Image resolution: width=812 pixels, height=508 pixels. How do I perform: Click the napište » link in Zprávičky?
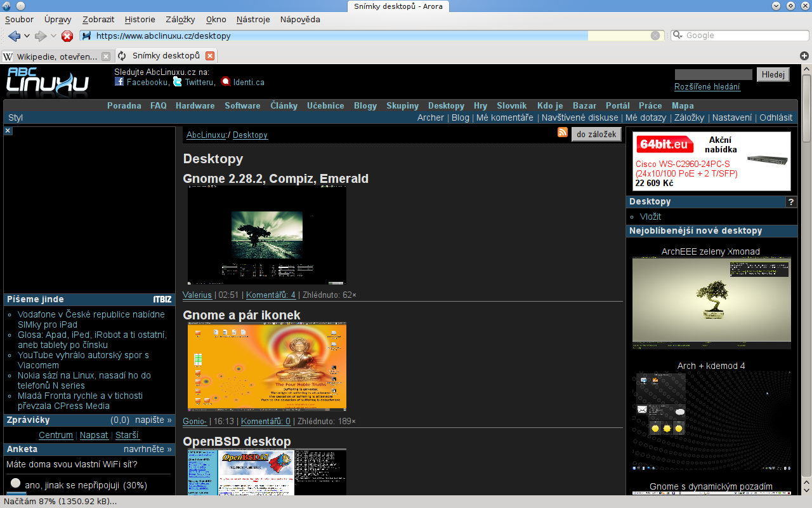pyautogui.click(x=152, y=420)
